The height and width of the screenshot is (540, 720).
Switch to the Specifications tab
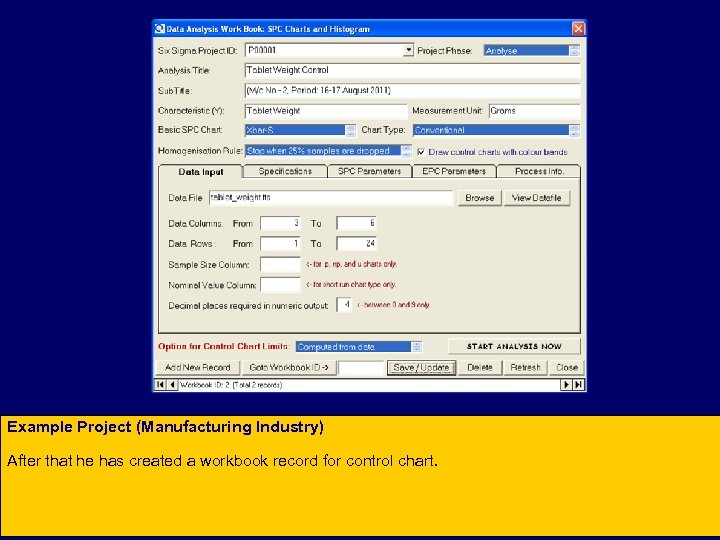285,171
